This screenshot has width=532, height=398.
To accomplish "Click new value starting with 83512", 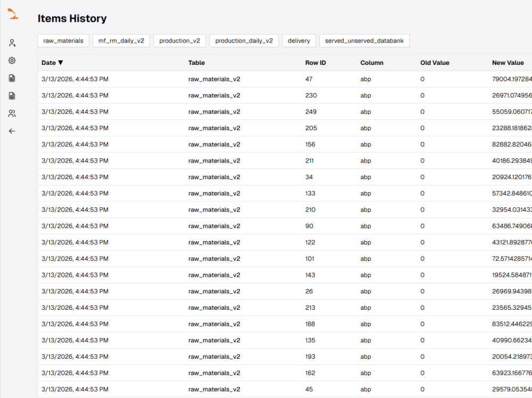I will (x=512, y=324).
